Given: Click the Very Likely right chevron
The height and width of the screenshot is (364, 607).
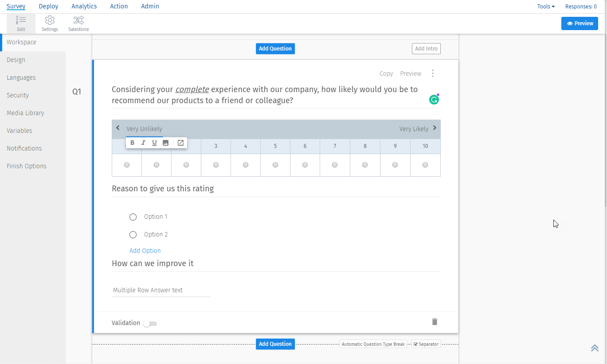Looking at the screenshot, I should coord(434,128).
